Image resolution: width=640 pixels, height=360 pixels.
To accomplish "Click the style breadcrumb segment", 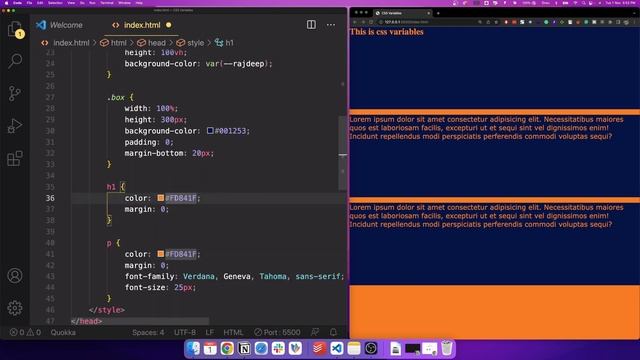I will pos(190,42).
